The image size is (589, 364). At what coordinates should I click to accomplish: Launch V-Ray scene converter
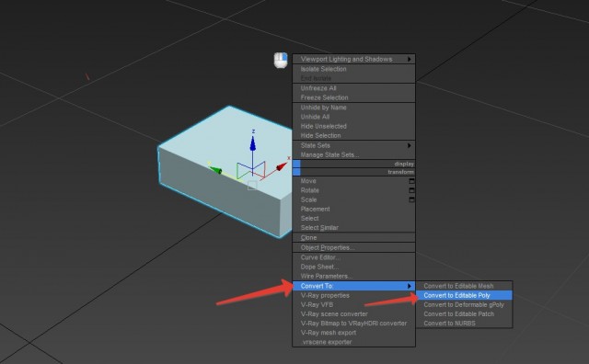coord(353,314)
